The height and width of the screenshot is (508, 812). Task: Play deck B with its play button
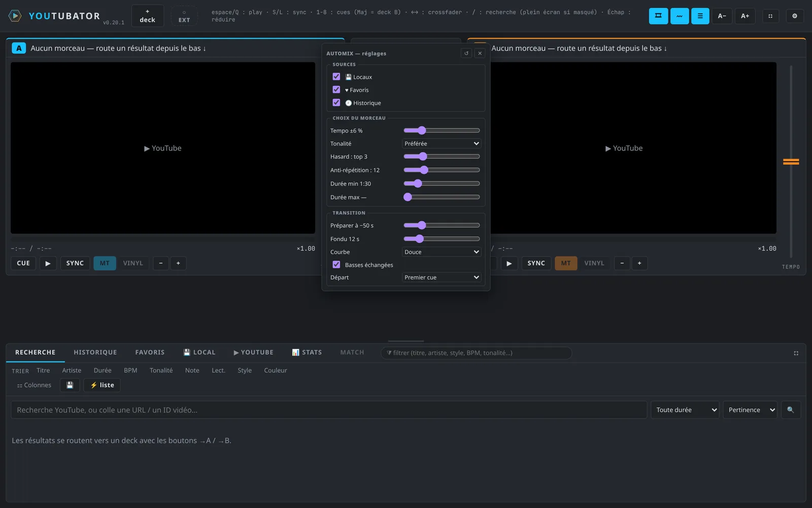coord(509,263)
